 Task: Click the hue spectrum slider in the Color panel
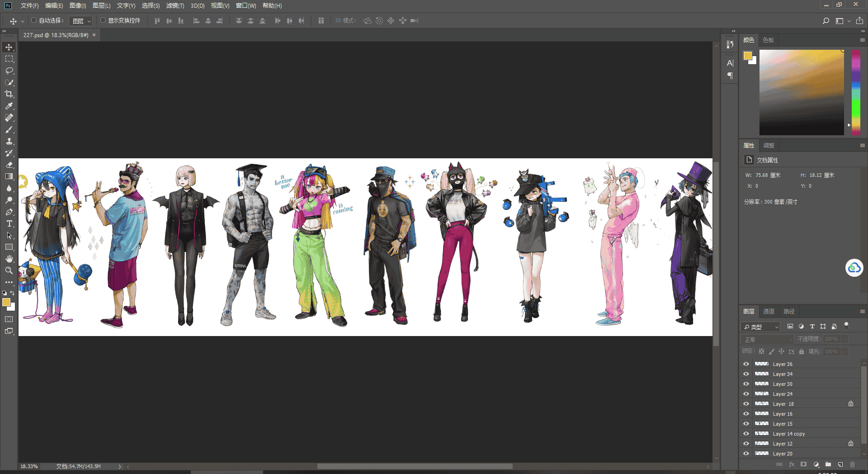[856, 92]
